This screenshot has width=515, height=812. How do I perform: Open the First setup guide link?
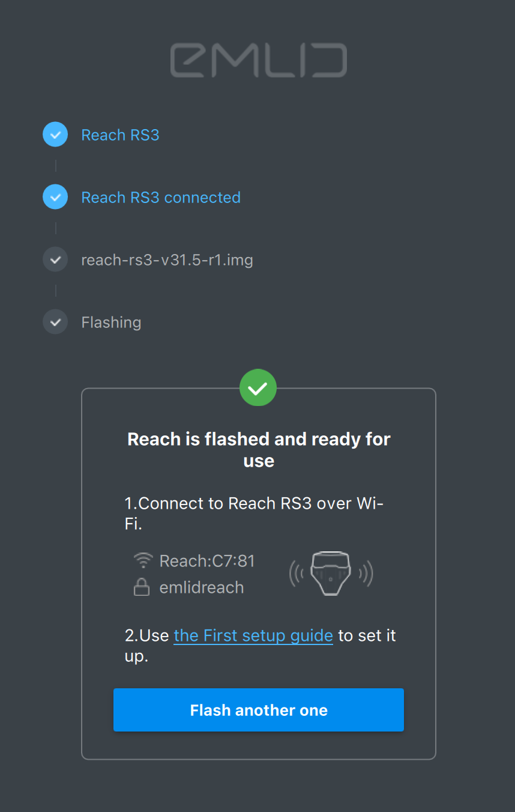click(253, 635)
